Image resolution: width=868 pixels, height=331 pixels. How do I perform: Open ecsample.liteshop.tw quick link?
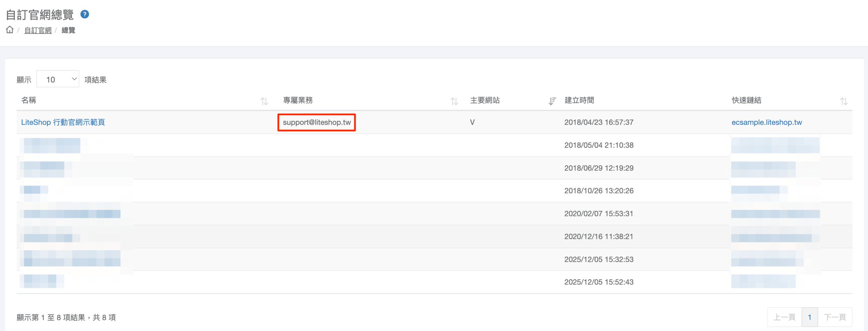click(767, 122)
